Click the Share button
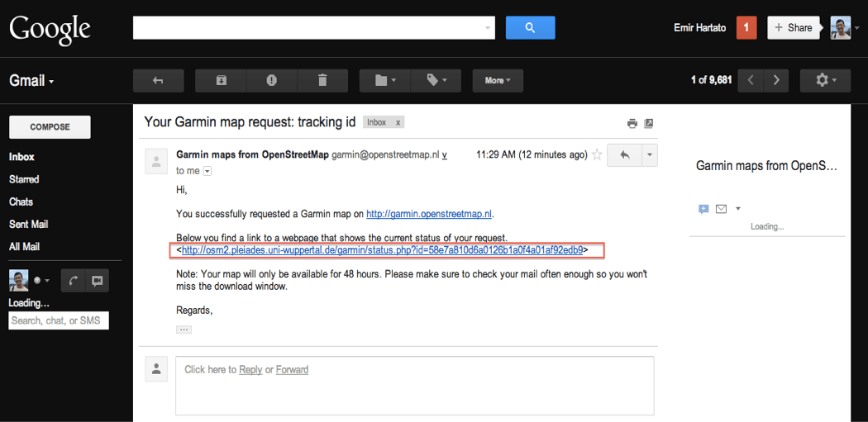This screenshot has height=422, width=868. click(794, 27)
